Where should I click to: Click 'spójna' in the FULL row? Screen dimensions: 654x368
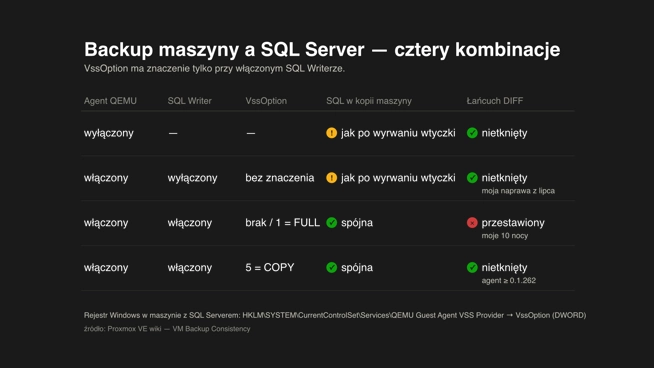357,223
